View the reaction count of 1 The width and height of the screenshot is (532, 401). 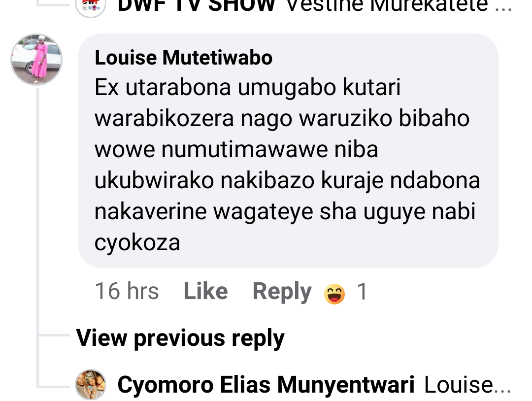tap(362, 291)
